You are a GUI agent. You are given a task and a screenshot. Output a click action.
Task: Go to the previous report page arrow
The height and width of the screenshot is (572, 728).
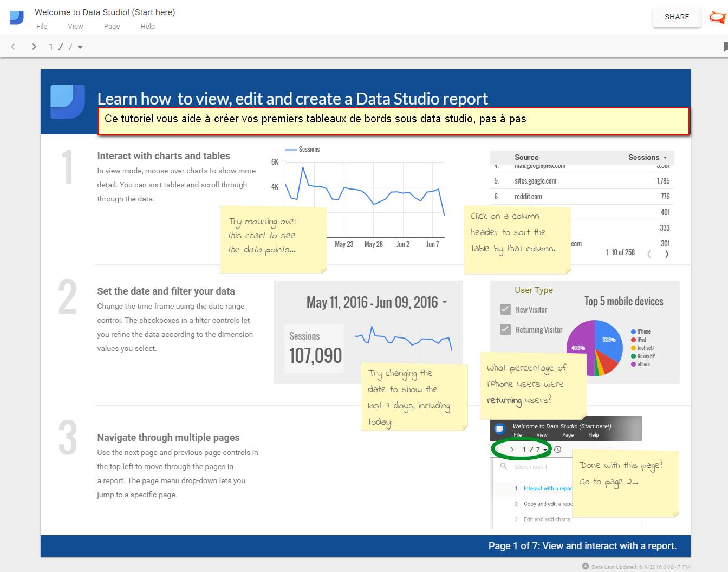click(x=14, y=47)
